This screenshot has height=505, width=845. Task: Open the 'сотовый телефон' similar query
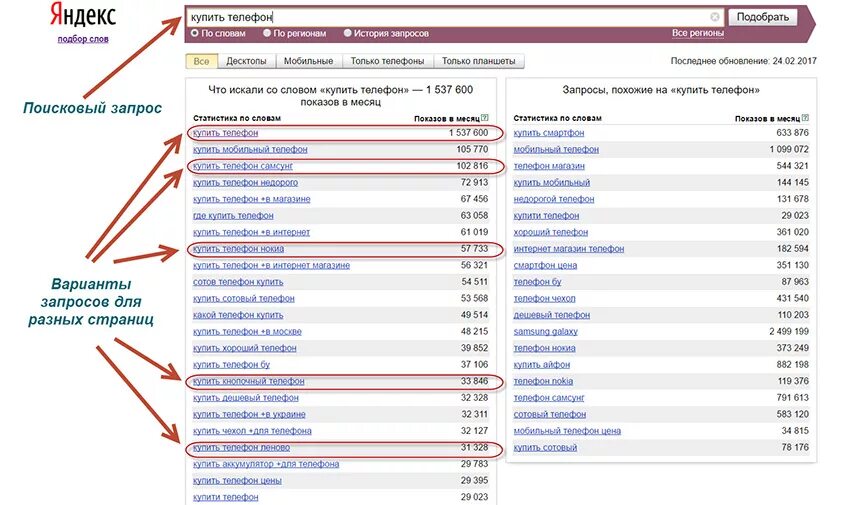pos(550,414)
